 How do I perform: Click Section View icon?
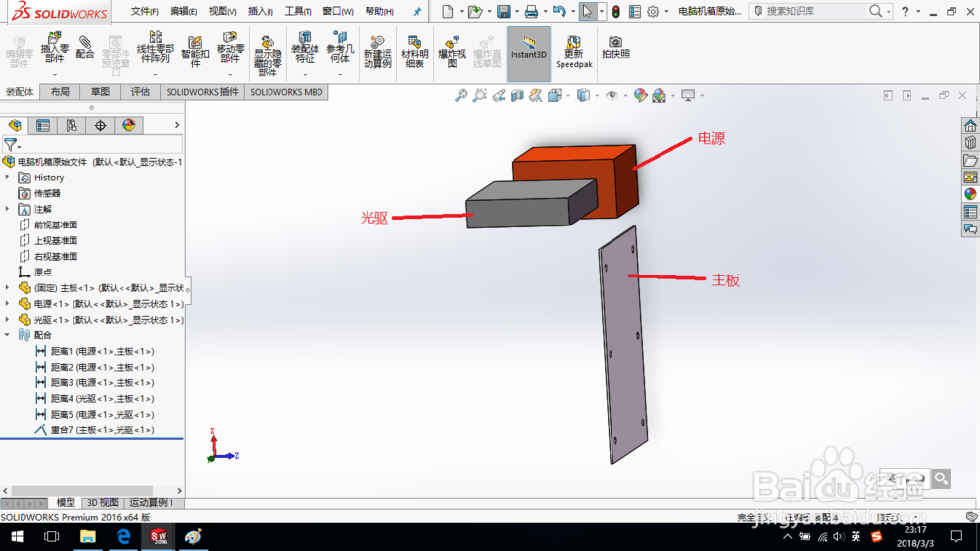pos(516,96)
